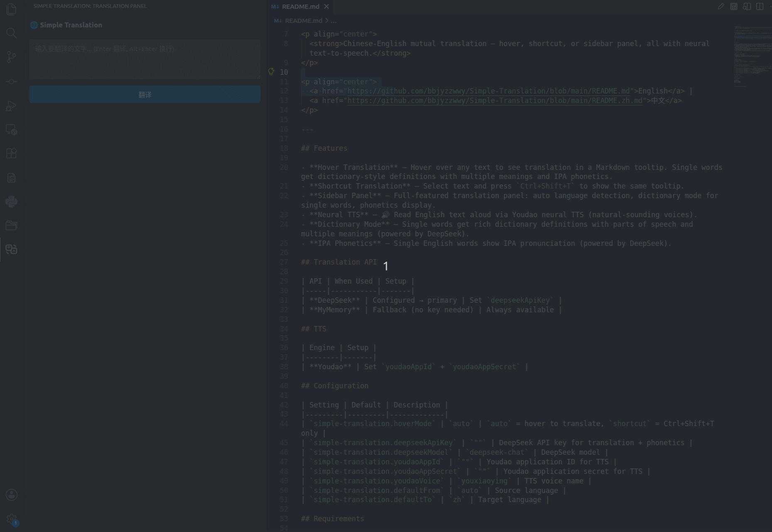Click the **DeepSeek** table row text

(431, 300)
